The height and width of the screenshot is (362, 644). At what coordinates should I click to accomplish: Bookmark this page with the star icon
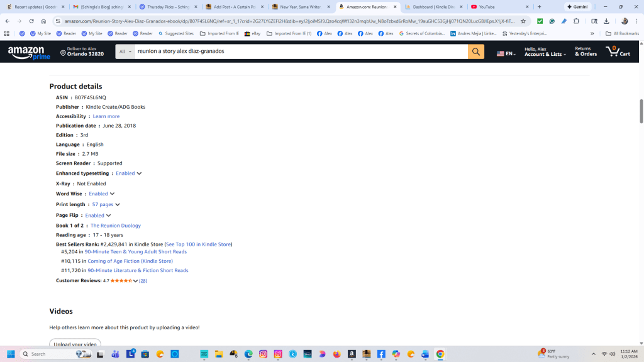523,21
